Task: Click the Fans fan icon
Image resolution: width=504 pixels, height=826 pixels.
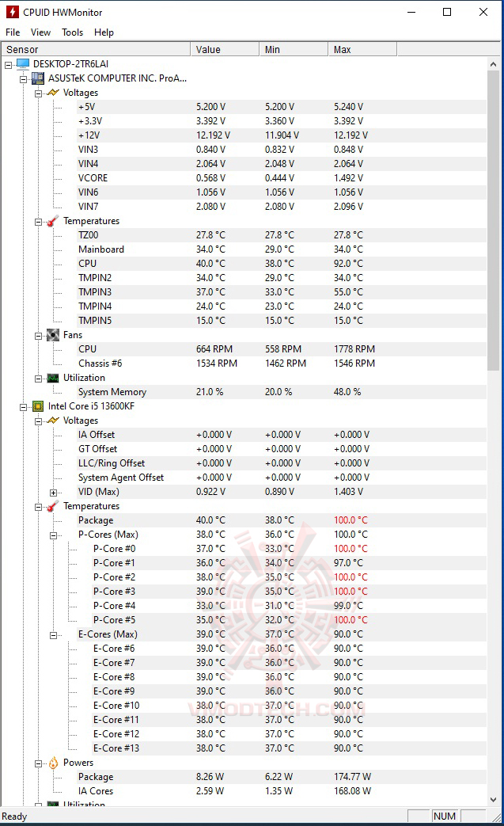Action: coord(52,335)
